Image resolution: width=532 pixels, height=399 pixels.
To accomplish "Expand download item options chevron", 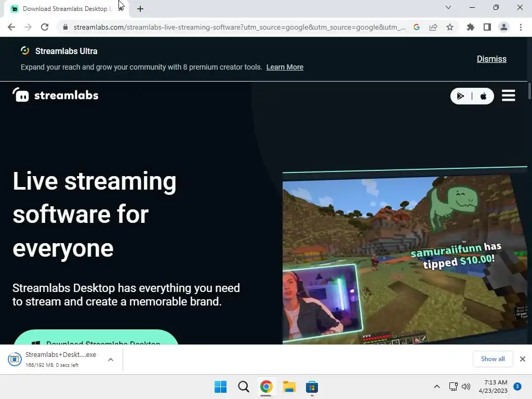I will coord(111,360).
